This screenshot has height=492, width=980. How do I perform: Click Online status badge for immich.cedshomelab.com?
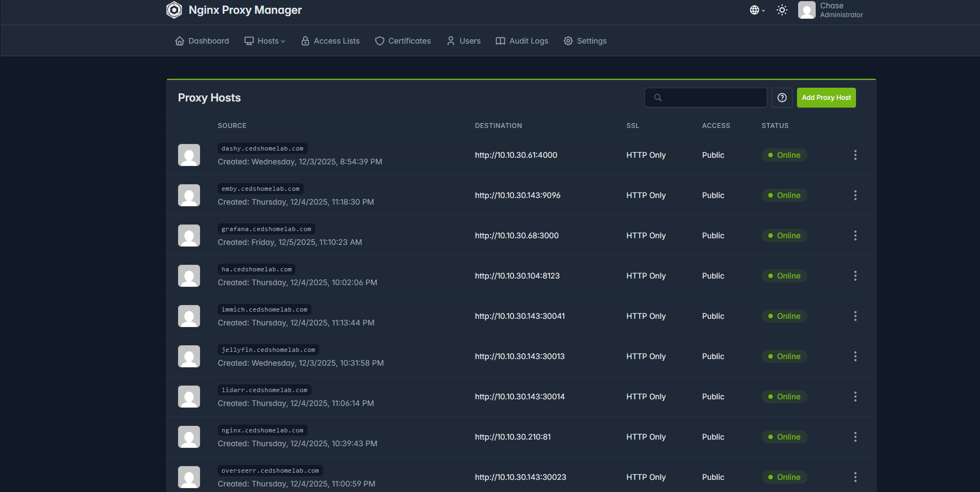[x=784, y=316]
